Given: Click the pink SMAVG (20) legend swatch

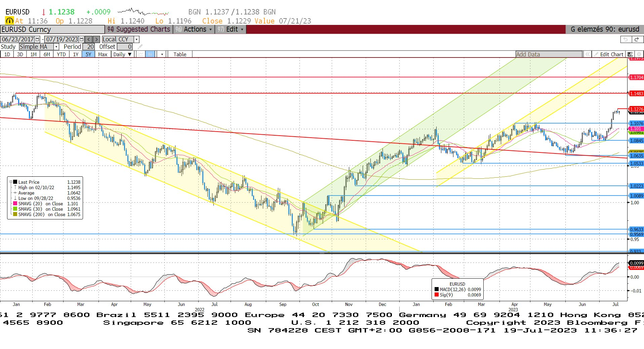Looking at the screenshot, I should (x=15, y=204).
